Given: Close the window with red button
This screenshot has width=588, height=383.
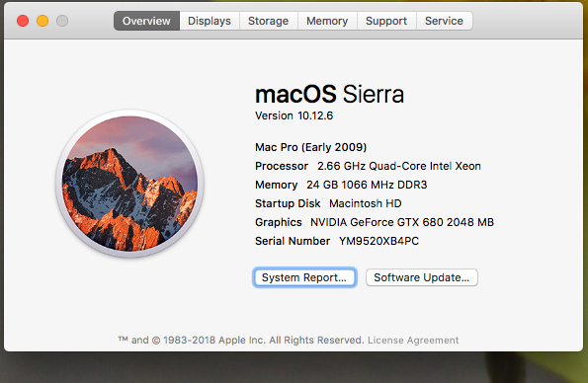Looking at the screenshot, I should [x=23, y=21].
